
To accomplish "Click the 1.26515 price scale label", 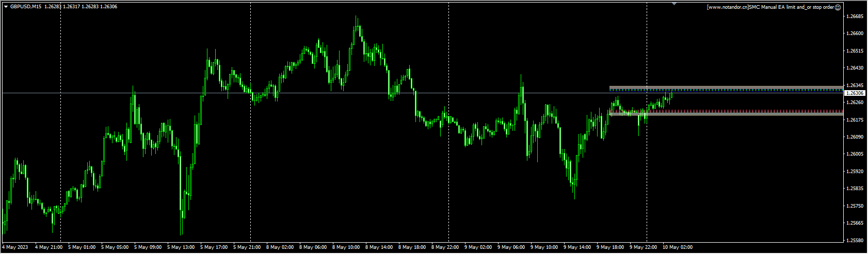I will [856, 51].
